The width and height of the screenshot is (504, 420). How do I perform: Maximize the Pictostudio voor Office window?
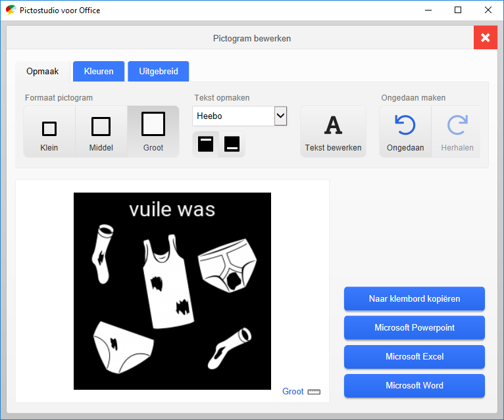click(458, 10)
